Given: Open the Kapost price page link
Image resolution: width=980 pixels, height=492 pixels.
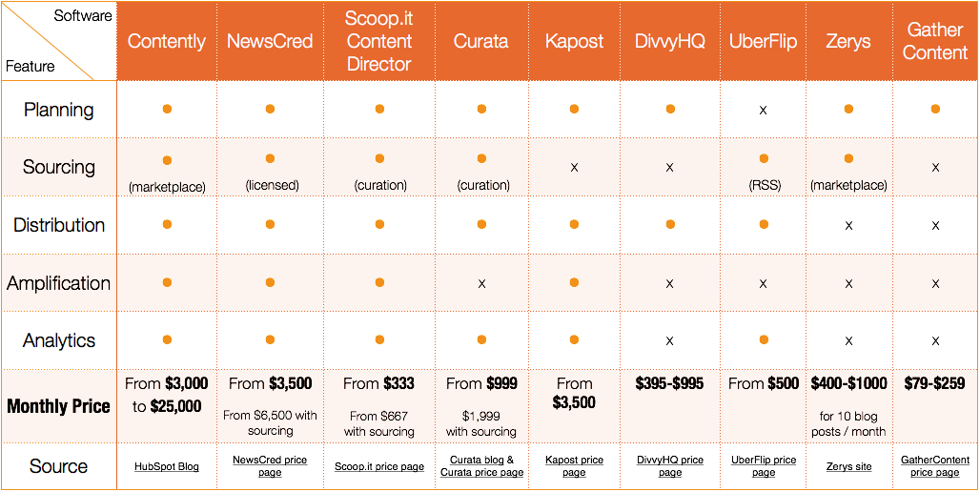Looking at the screenshot, I should click(x=574, y=466).
